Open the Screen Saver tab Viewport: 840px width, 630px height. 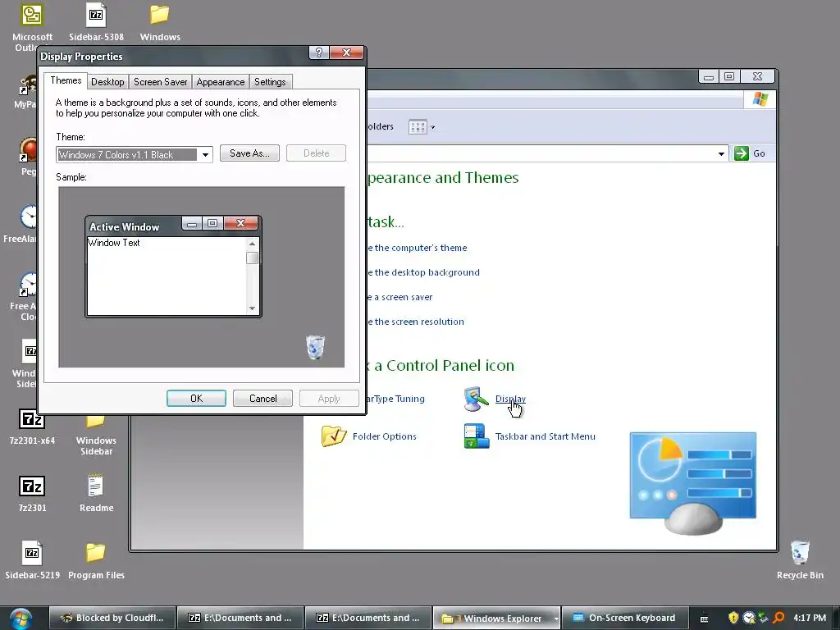pos(160,81)
